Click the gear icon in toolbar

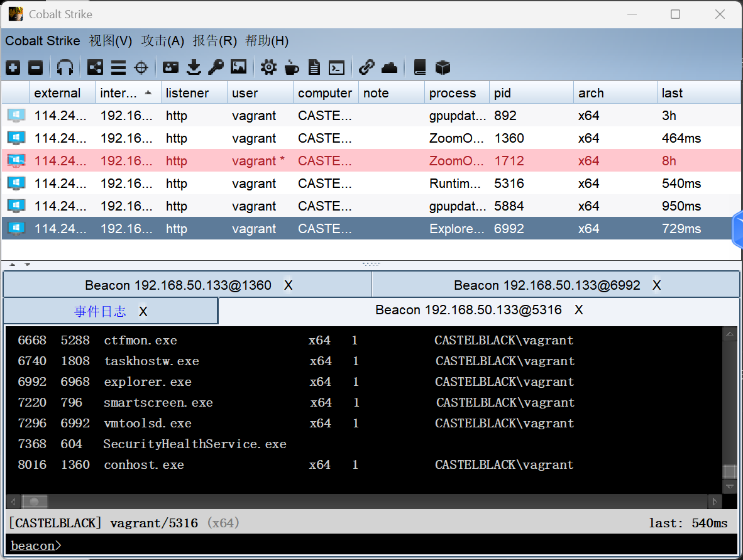tap(268, 67)
